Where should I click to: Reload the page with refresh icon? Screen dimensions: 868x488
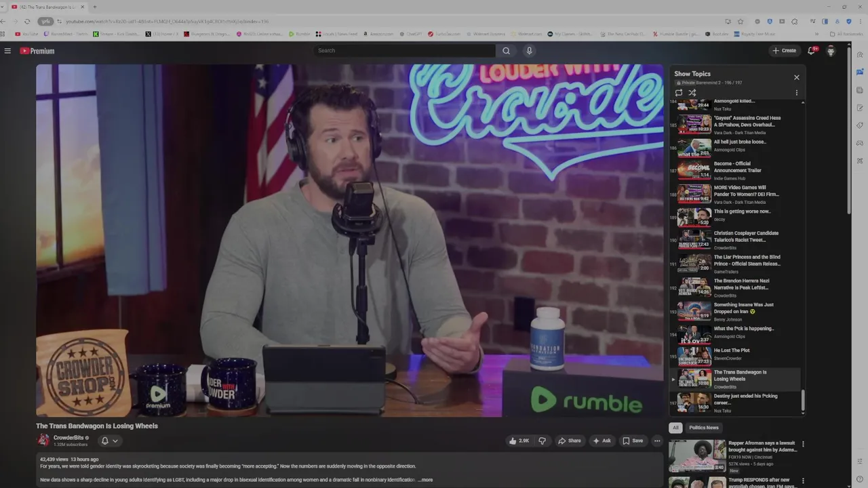pos(27,21)
